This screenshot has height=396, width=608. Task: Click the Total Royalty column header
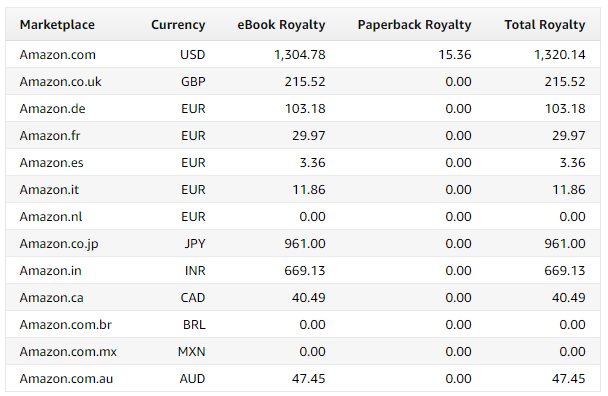point(545,25)
